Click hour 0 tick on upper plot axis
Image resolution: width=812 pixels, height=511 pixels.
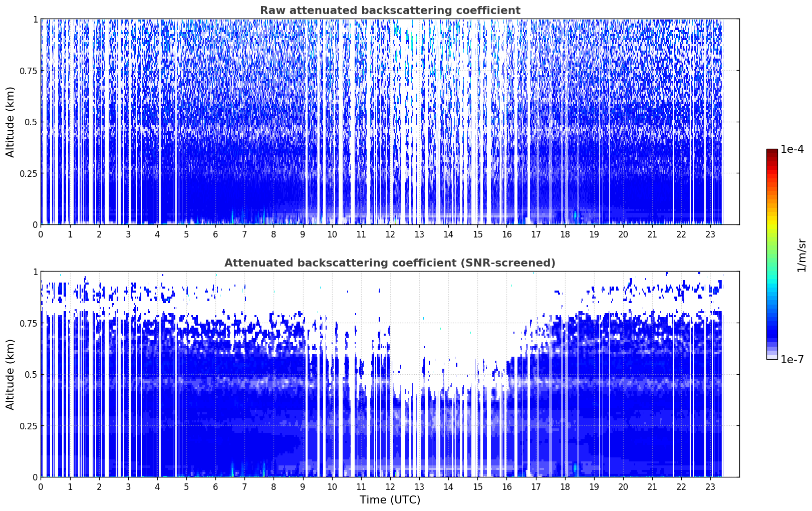click(41, 234)
